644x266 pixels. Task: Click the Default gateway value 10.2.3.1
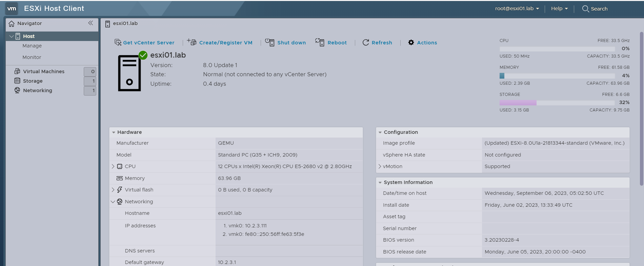[x=227, y=262]
